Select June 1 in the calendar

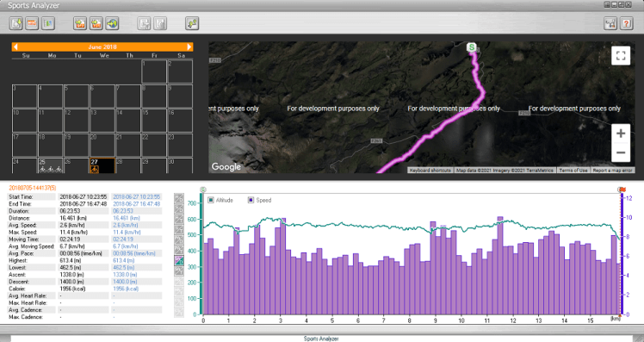coord(154,72)
